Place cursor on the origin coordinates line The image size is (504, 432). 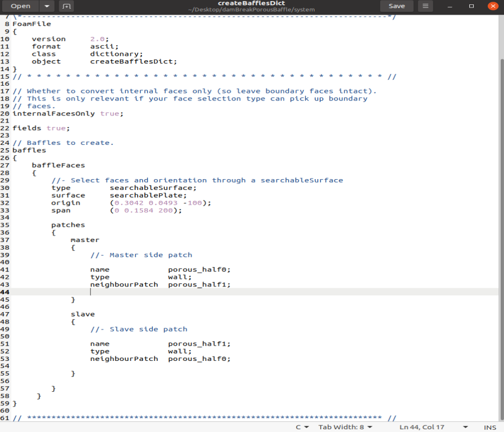160,202
